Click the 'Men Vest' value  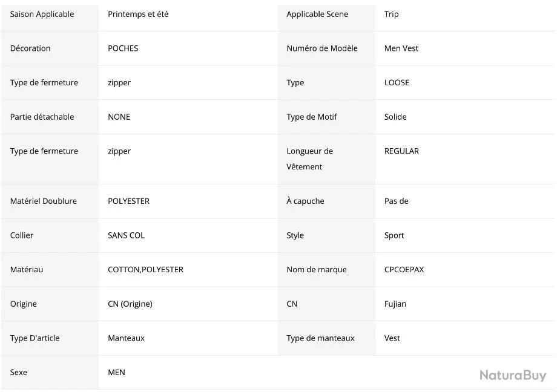click(x=401, y=48)
